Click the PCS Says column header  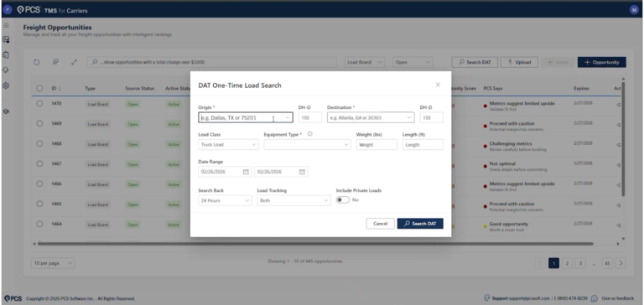[493, 88]
